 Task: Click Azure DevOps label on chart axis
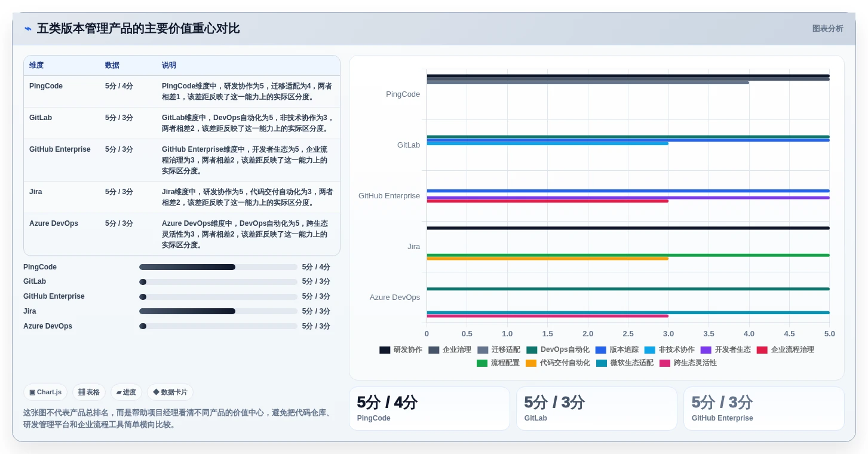point(395,297)
